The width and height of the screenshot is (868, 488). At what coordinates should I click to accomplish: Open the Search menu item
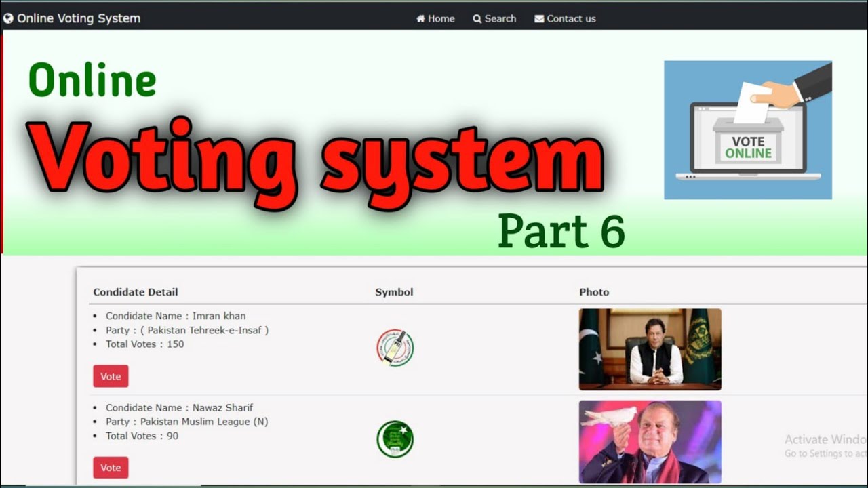pos(494,18)
